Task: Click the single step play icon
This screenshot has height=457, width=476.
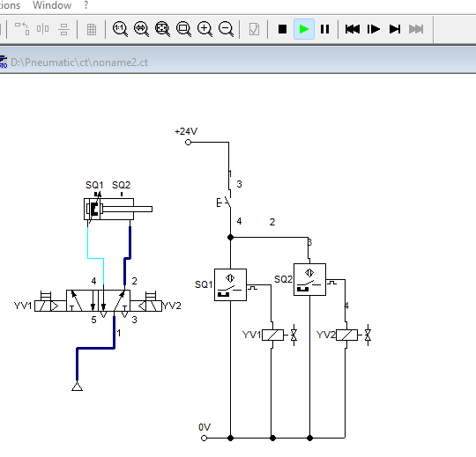Action: coord(374,29)
